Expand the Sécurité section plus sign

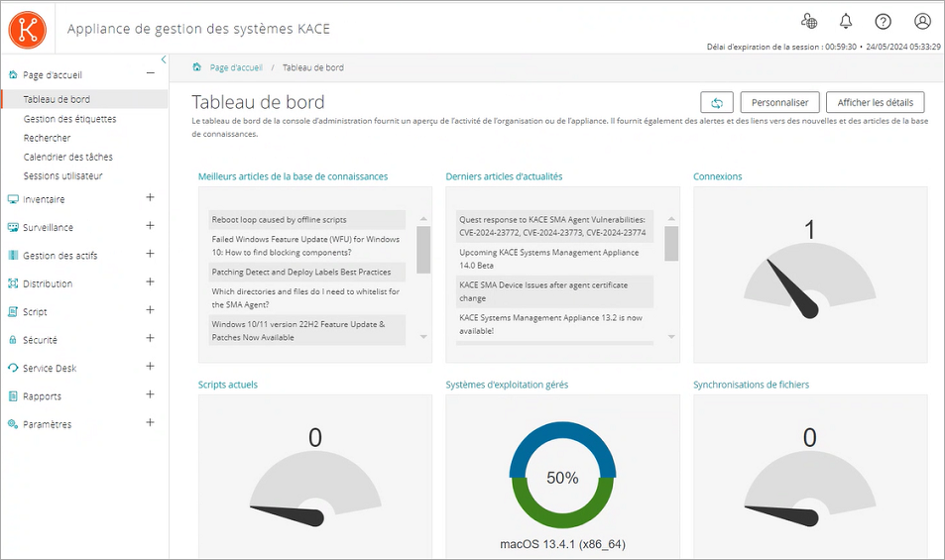tap(151, 339)
